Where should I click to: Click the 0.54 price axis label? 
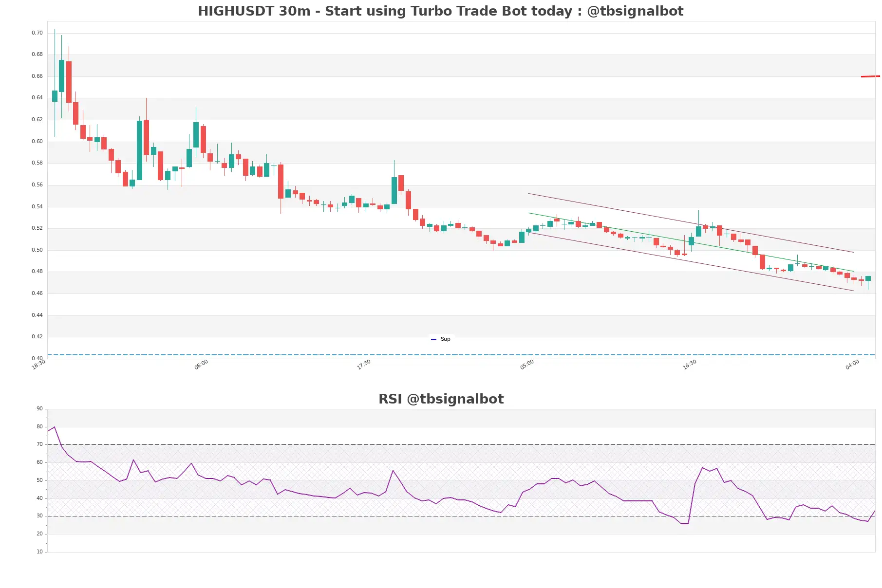click(x=37, y=207)
